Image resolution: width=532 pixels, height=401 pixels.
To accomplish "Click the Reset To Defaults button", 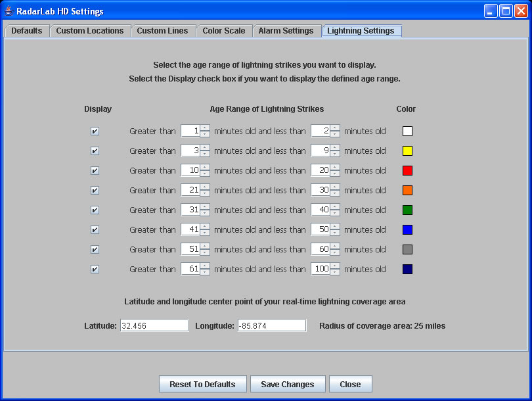I will [x=202, y=384].
